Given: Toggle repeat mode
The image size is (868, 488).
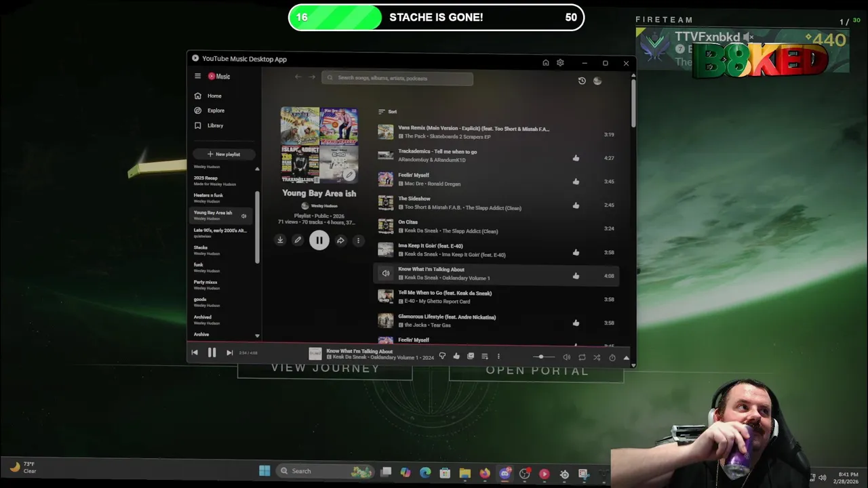Looking at the screenshot, I should tap(582, 357).
